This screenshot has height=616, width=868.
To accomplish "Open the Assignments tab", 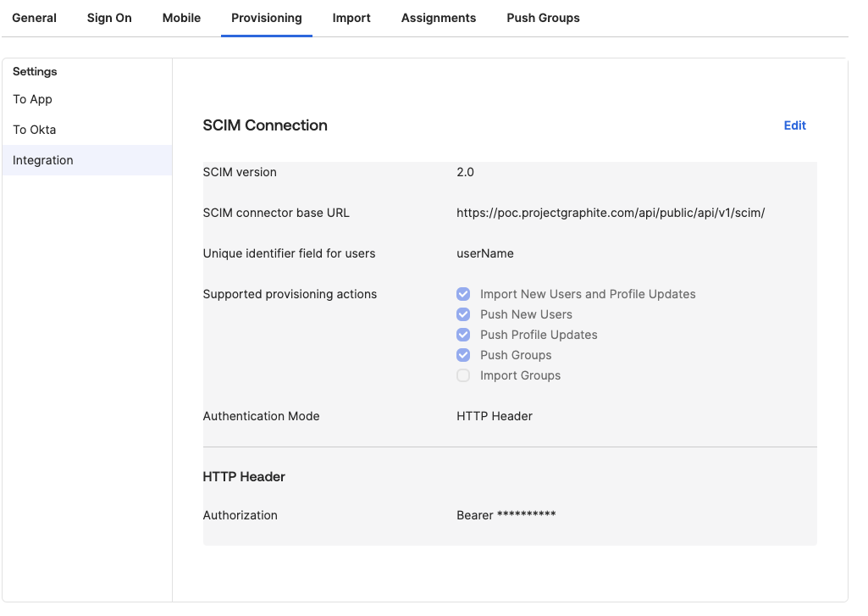I will [439, 18].
